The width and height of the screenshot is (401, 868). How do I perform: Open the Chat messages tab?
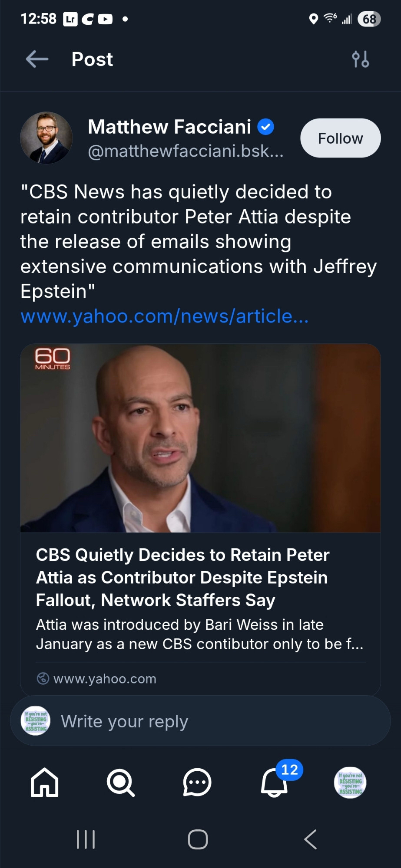click(x=197, y=783)
